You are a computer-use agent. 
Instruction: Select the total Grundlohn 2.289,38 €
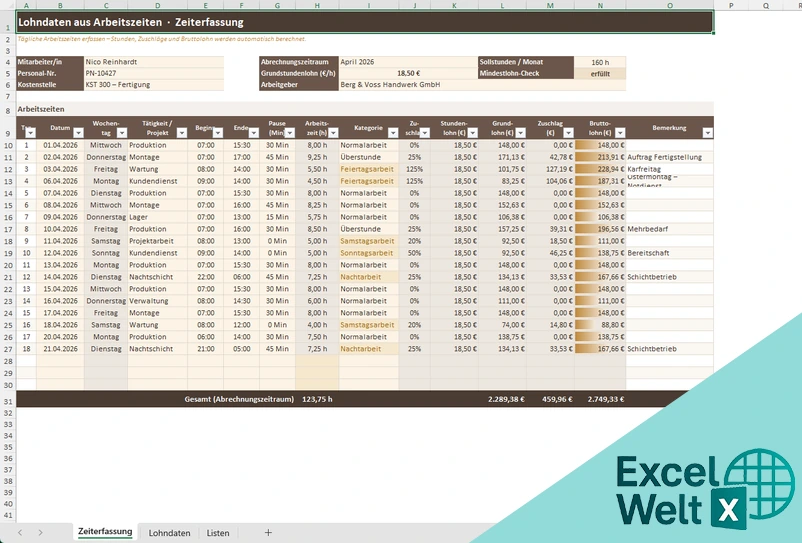[502, 399]
